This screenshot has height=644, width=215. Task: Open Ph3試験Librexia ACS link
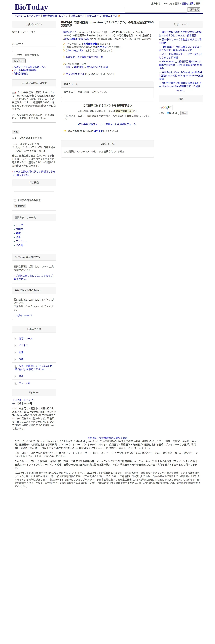coord(77,39)
